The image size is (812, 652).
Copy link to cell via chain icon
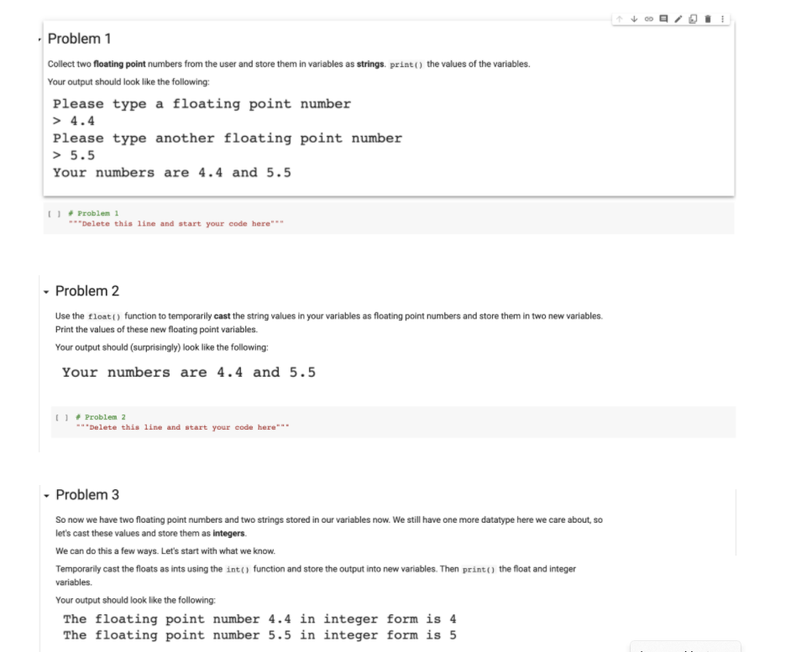pyautogui.click(x=649, y=19)
